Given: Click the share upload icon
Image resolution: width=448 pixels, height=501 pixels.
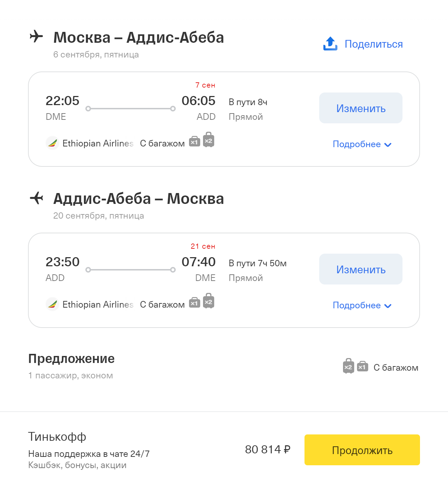Looking at the screenshot, I should 330,43.
